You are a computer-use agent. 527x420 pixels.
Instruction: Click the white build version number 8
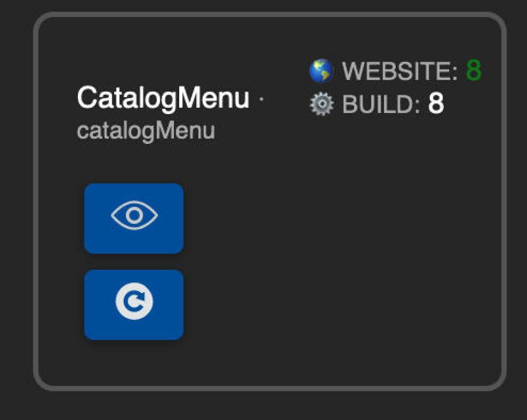pos(436,104)
